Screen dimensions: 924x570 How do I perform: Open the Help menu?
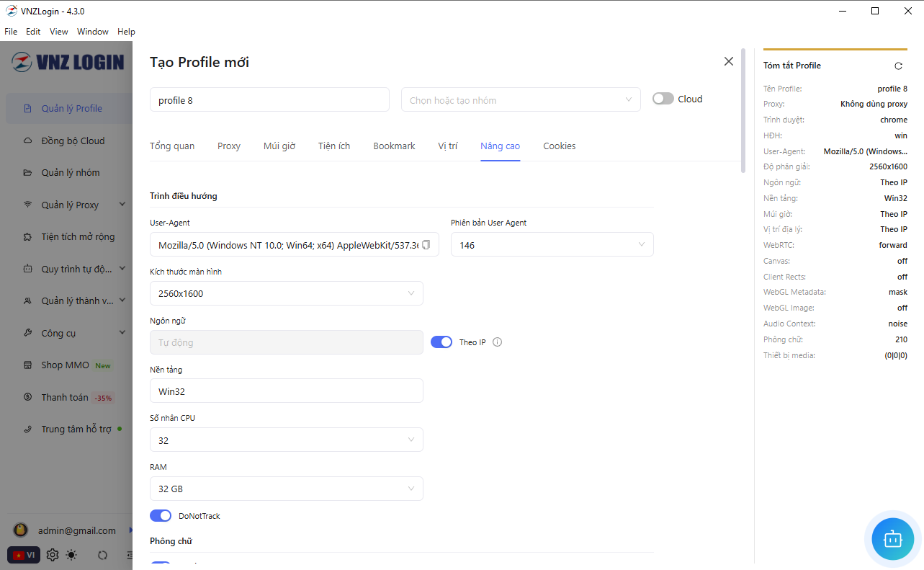pos(126,32)
